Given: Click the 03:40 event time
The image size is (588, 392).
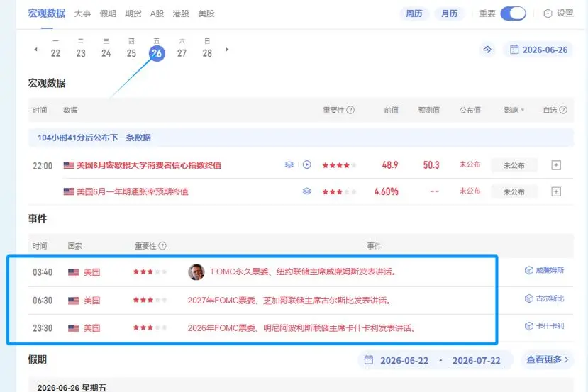Looking at the screenshot, I should [x=43, y=272].
